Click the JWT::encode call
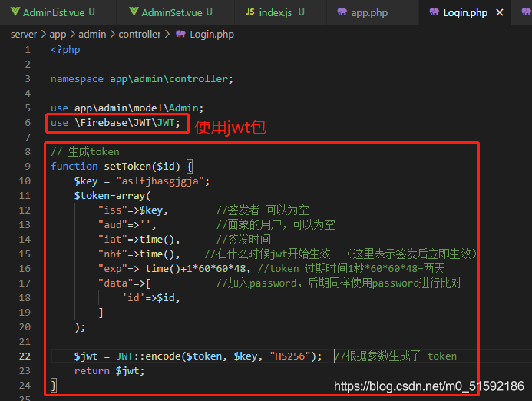 click(219, 356)
